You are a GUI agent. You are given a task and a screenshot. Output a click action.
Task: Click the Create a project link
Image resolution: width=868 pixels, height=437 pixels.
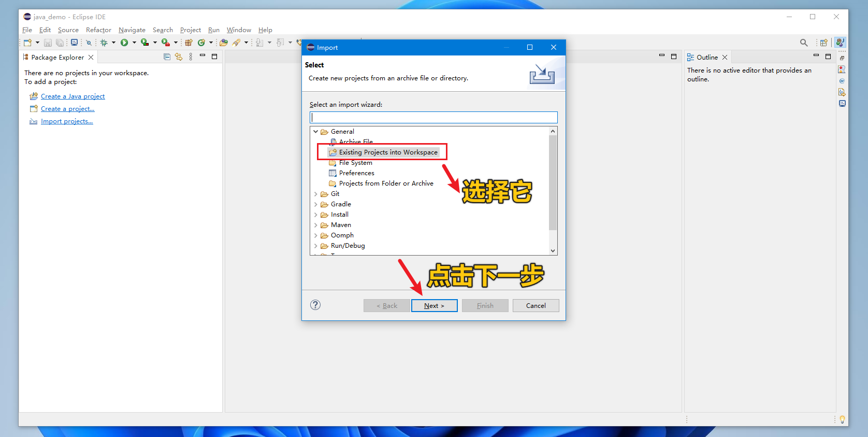[x=67, y=109]
